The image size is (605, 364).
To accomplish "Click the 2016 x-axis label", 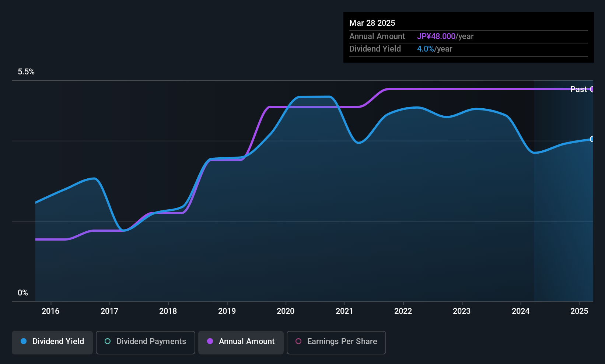I will pos(50,311).
